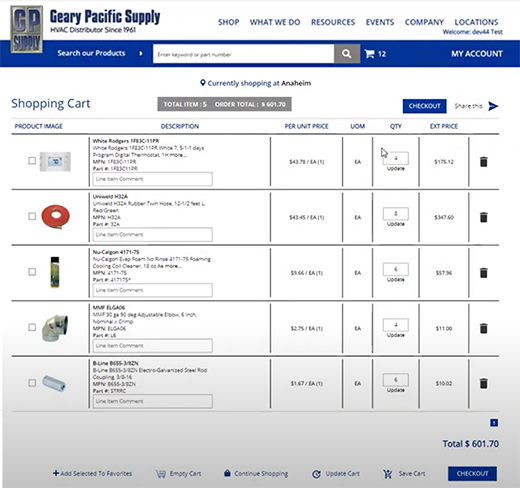The image size is (520, 488).
Task: Focus the MMF ELGA06 quantity field
Action: pos(396,325)
